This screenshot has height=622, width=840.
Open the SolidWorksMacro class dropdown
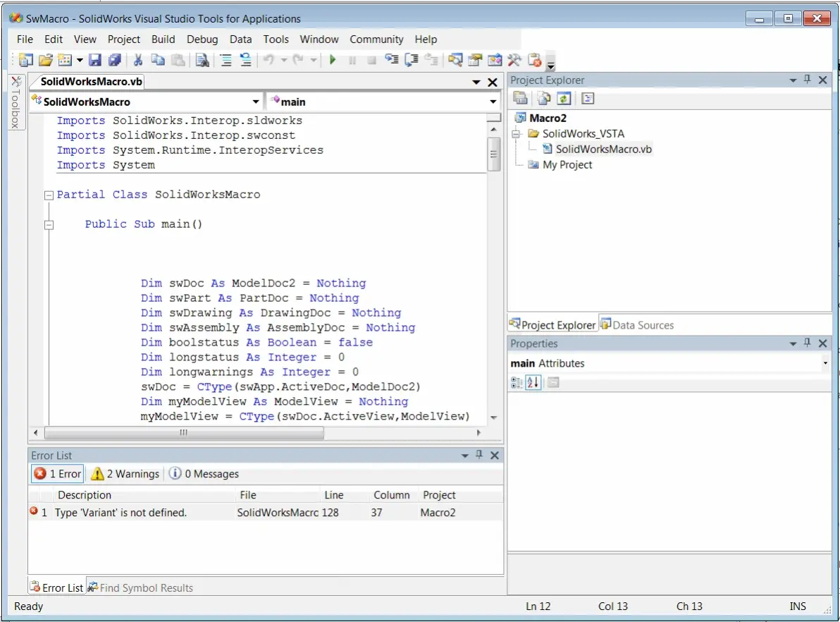click(x=256, y=102)
